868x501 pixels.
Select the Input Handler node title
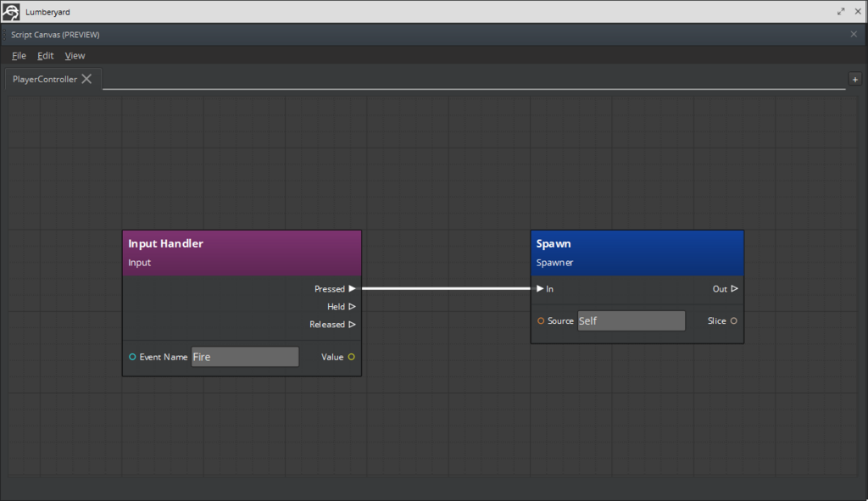coord(165,243)
